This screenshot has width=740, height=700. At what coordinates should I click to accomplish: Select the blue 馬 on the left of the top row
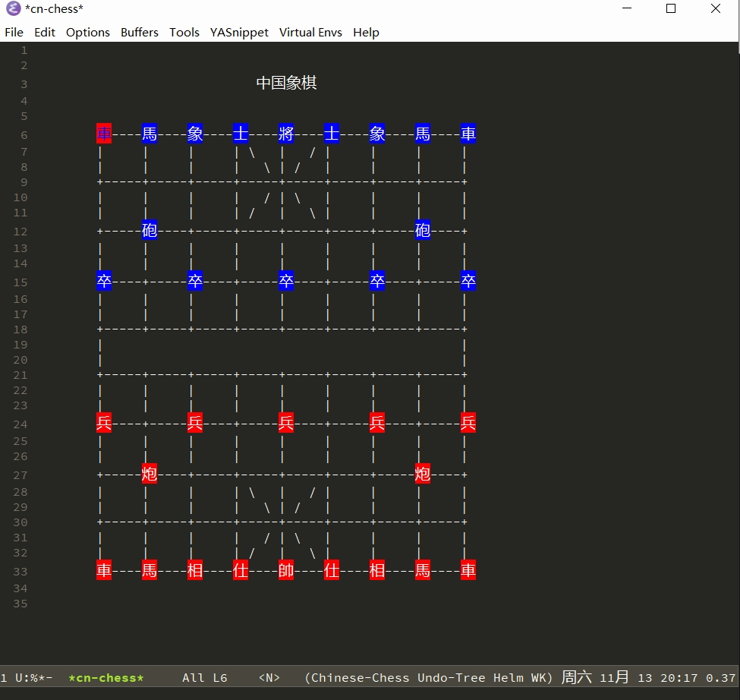[x=150, y=134]
